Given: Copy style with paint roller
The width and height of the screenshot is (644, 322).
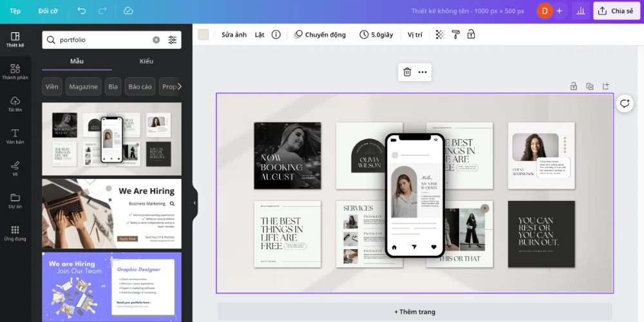Looking at the screenshot, I should (456, 35).
